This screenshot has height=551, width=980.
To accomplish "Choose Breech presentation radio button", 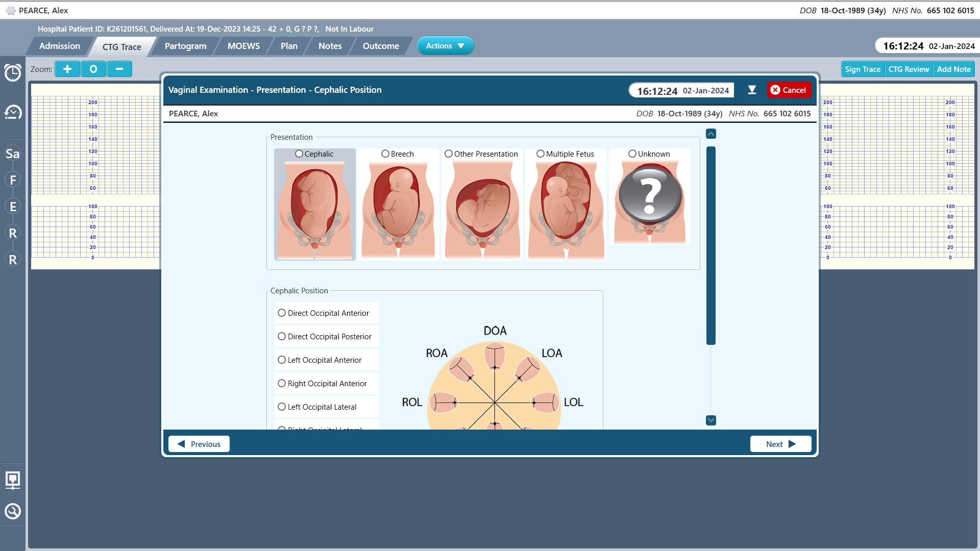I will point(385,154).
